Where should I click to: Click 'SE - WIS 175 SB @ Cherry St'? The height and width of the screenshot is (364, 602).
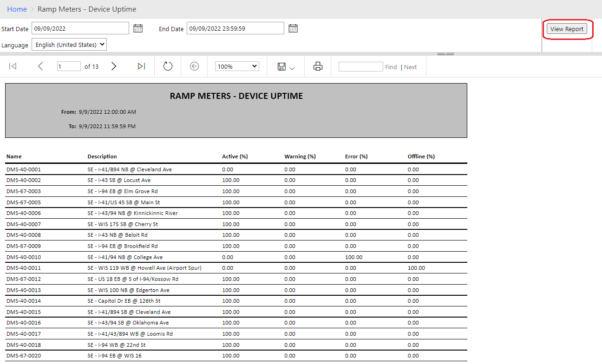click(123, 224)
